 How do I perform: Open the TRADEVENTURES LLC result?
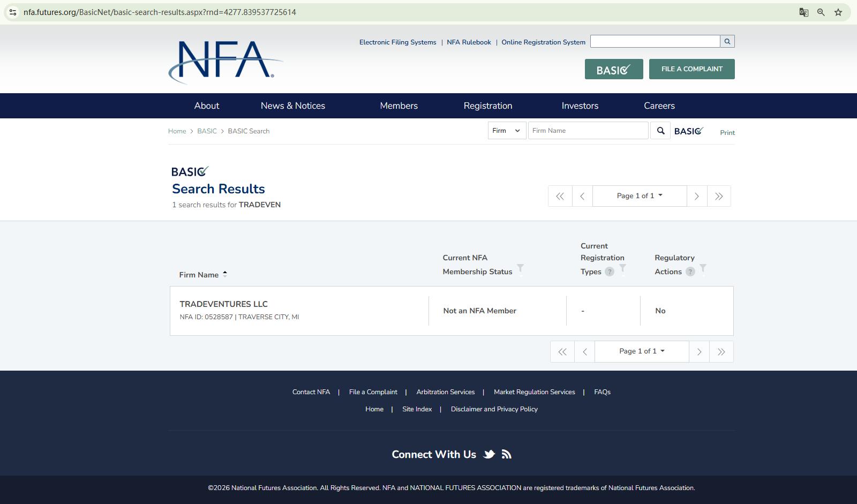tap(224, 304)
